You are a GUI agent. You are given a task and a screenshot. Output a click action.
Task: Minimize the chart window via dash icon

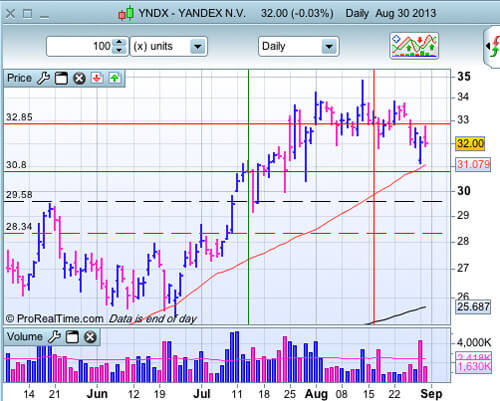coord(44,17)
